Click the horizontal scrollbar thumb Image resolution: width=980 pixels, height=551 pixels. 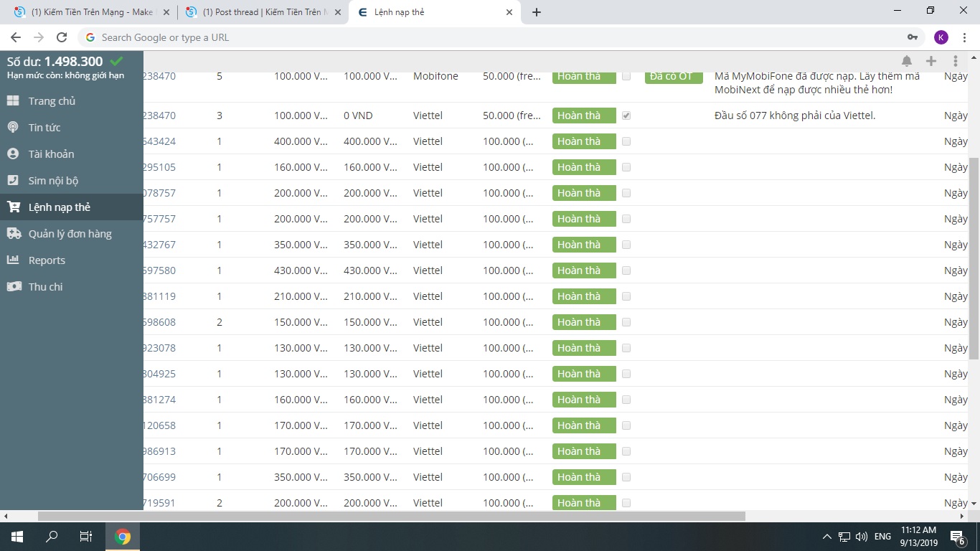pyautogui.click(x=392, y=516)
